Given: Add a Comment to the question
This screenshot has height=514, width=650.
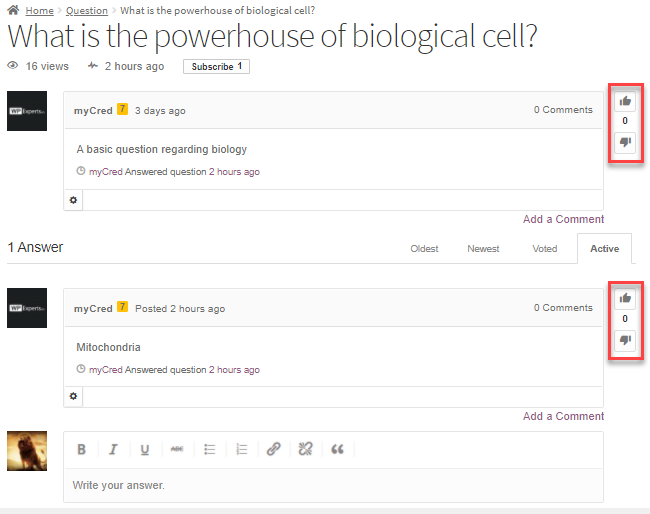Looking at the screenshot, I should [563, 219].
